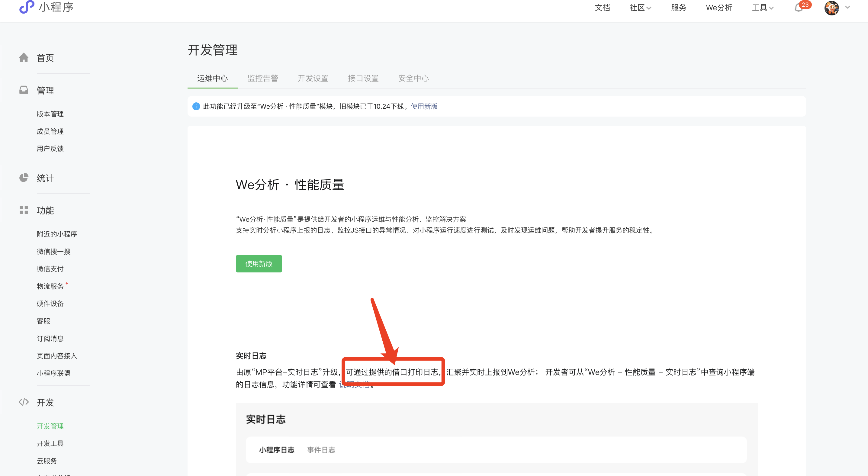Click the home icon beside 首页
Screen dimensions: 868x476
(24, 58)
